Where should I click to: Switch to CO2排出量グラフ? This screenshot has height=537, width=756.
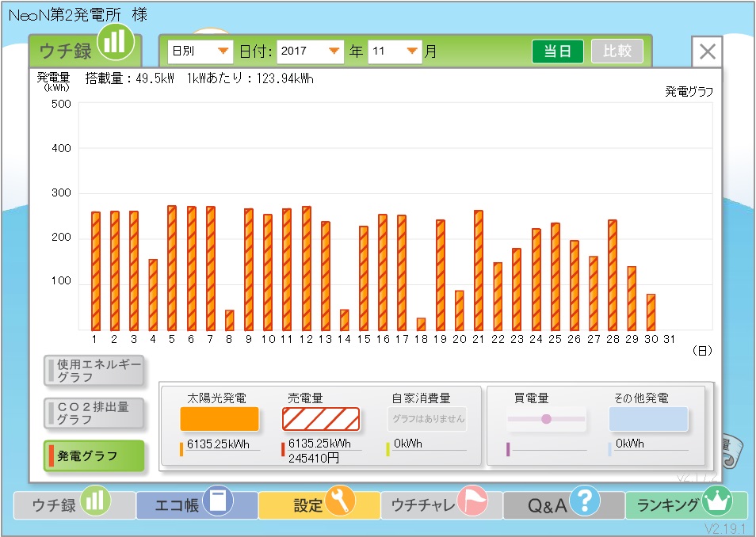tap(94, 413)
